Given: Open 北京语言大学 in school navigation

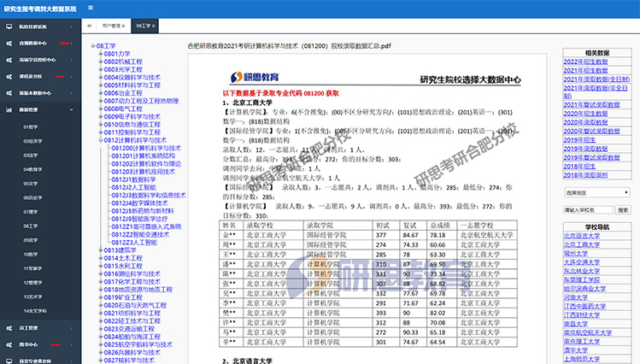Looking at the screenshot, I should (582, 236).
